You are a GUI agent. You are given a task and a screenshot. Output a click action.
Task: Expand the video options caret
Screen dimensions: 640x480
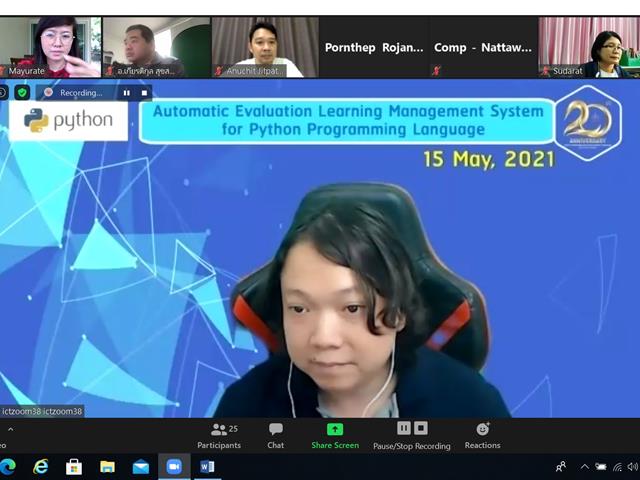coord(11,429)
